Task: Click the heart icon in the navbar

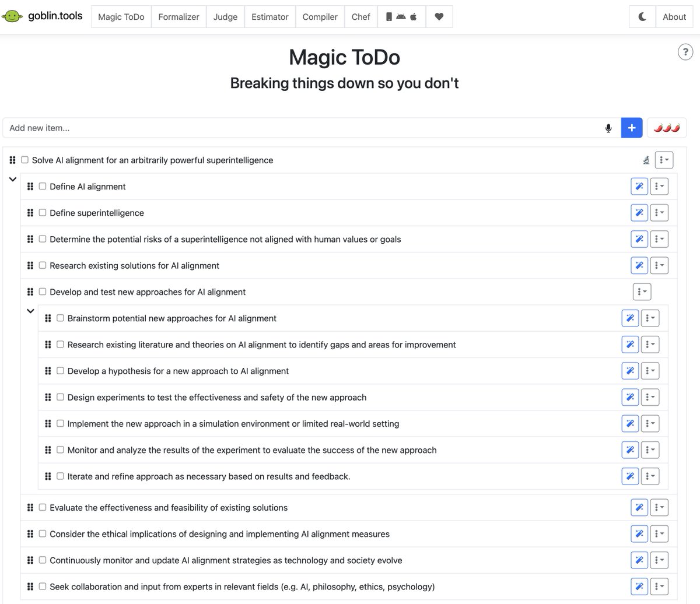Action: (x=439, y=17)
